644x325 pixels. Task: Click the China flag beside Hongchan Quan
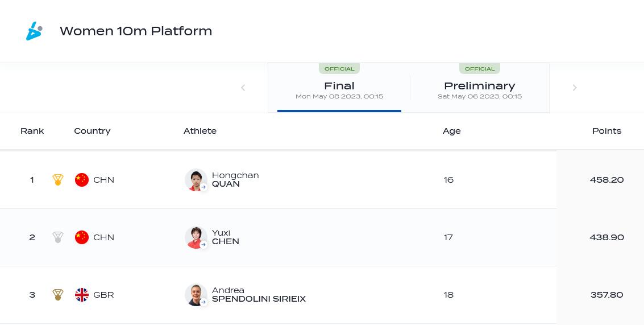(82, 180)
